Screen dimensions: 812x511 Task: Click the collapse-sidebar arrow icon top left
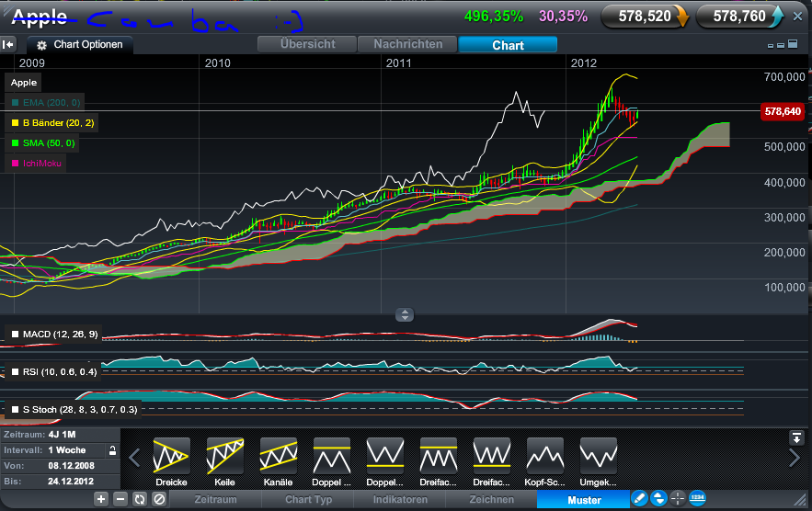coord(7,44)
